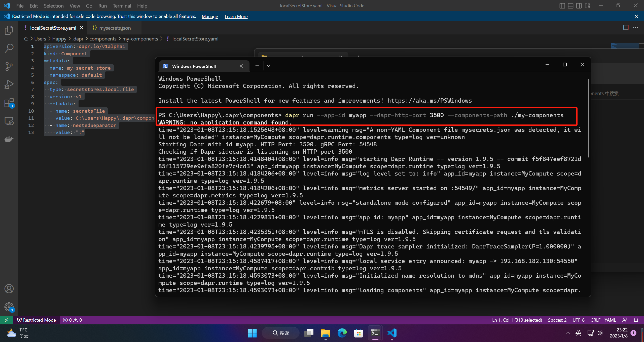Select the Windows PowerShell tab
This screenshot has width=644, height=342.
pos(204,66)
